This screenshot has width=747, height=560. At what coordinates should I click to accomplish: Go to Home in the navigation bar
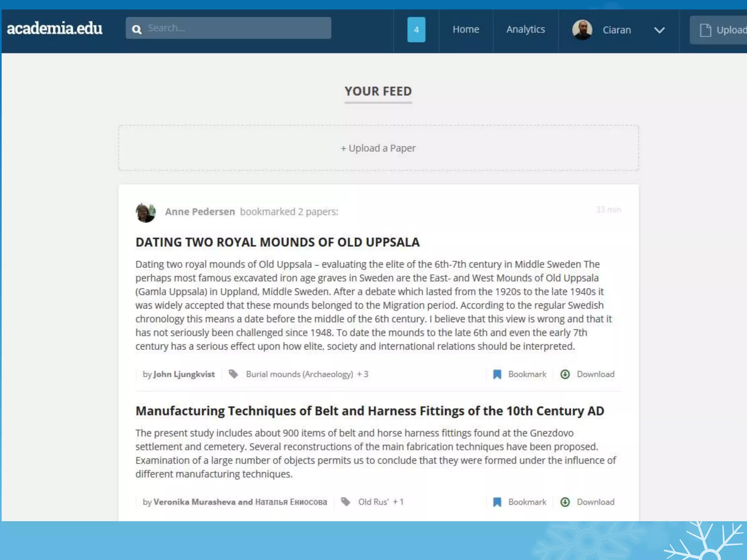pyautogui.click(x=466, y=30)
